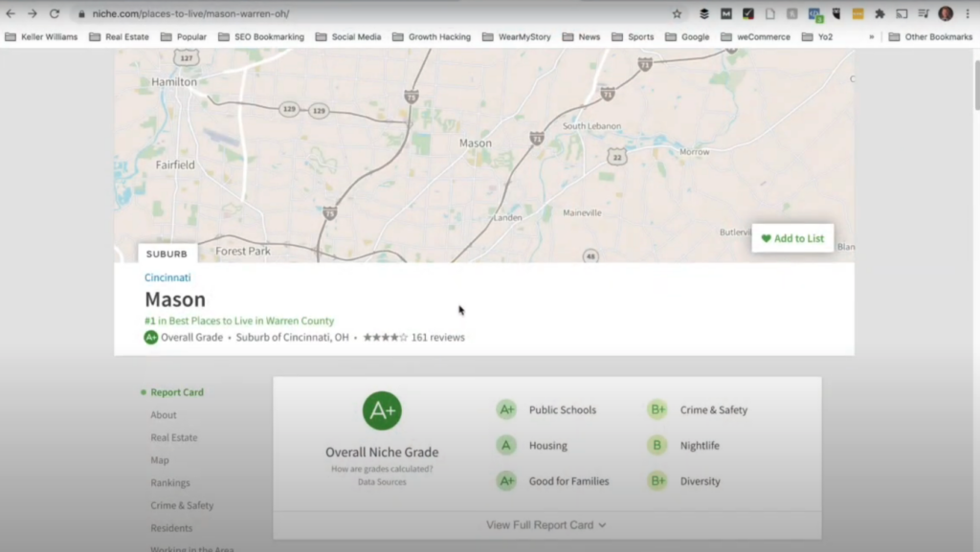
Task: Select Report Card in sidebar
Action: [x=177, y=392]
